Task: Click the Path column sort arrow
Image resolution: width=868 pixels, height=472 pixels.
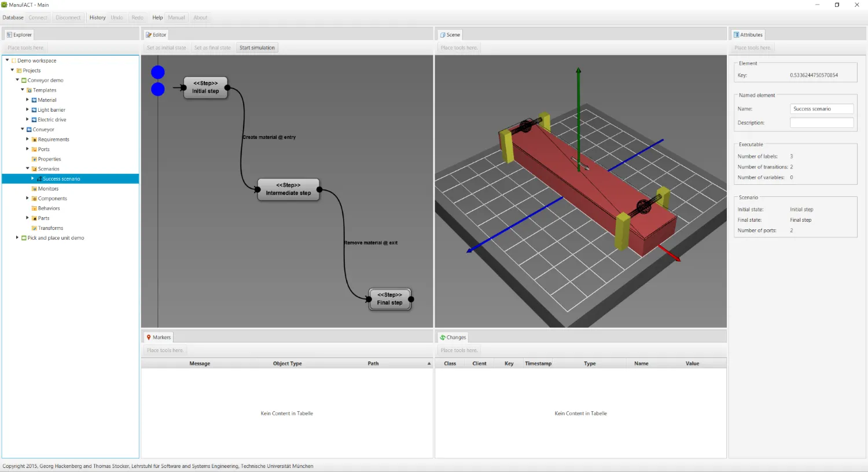Action: [x=429, y=364]
